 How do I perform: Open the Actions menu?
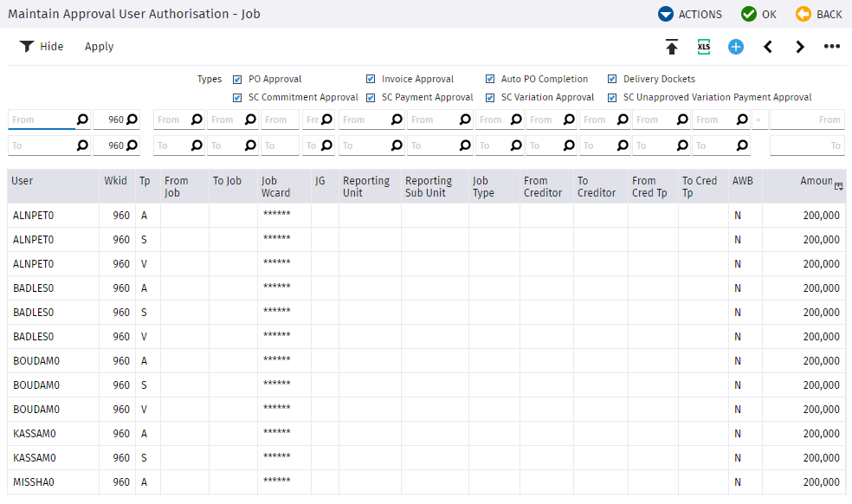click(689, 14)
